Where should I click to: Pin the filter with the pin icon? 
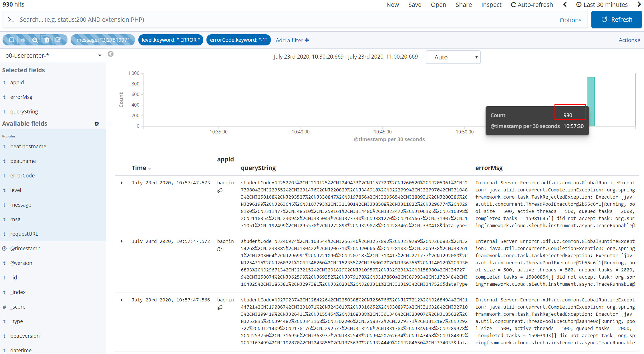(x=23, y=40)
